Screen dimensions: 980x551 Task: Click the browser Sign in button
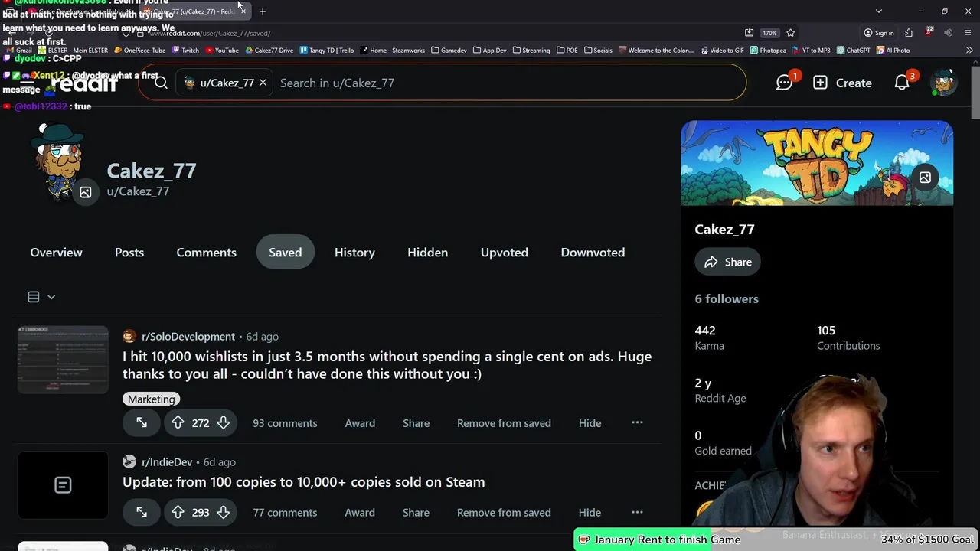tap(879, 33)
